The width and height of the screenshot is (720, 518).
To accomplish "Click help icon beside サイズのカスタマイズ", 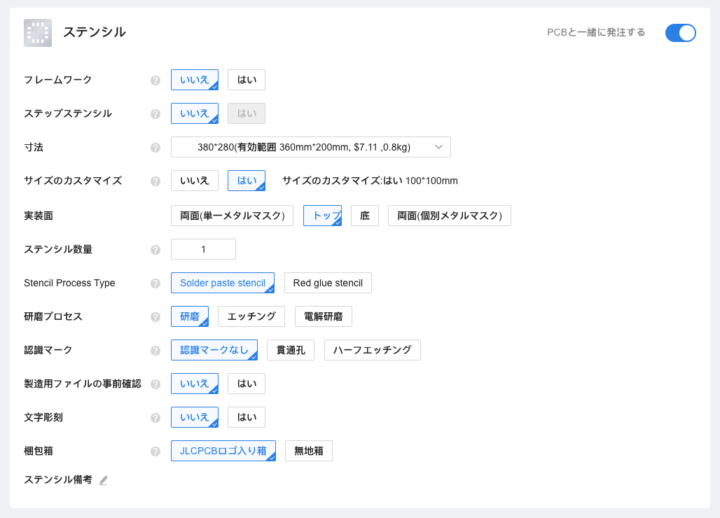I will click(155, 181).
